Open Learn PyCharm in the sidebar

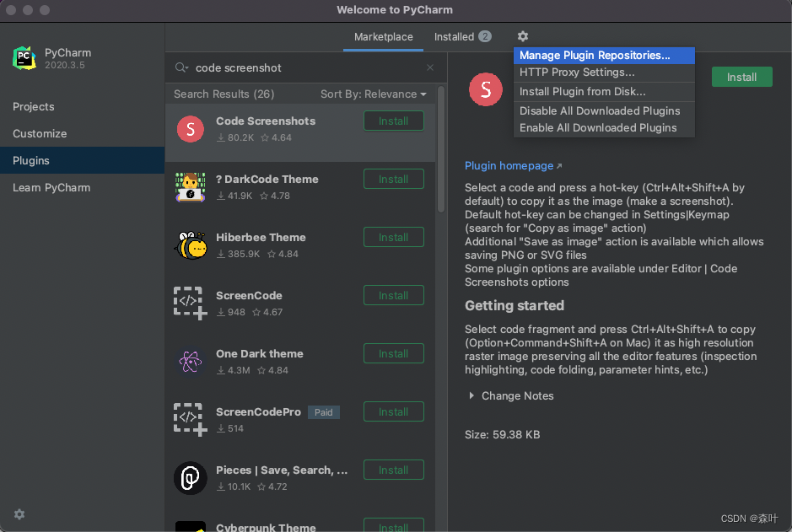[83, 188]
